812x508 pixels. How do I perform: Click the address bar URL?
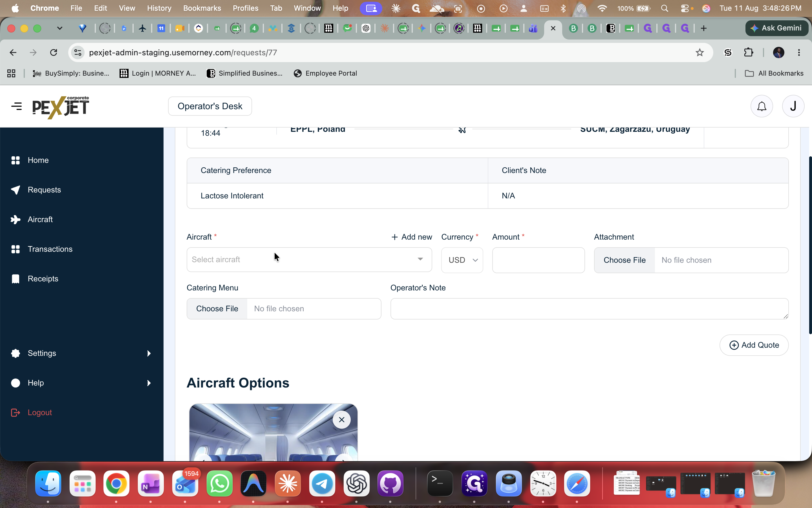(x=183, y=52)
